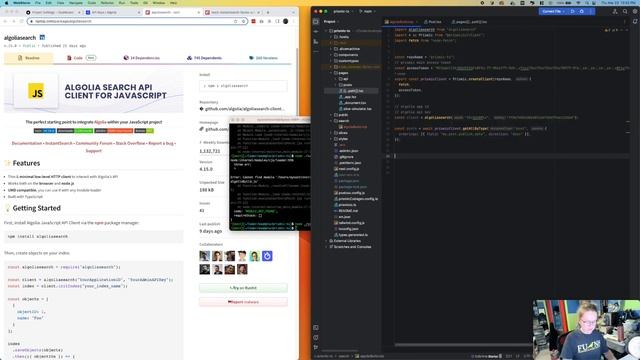Open [...path].tsx file in project tree
Viewport: 640px width, 360px height.
pyautogui.click(x=351, y=91)
